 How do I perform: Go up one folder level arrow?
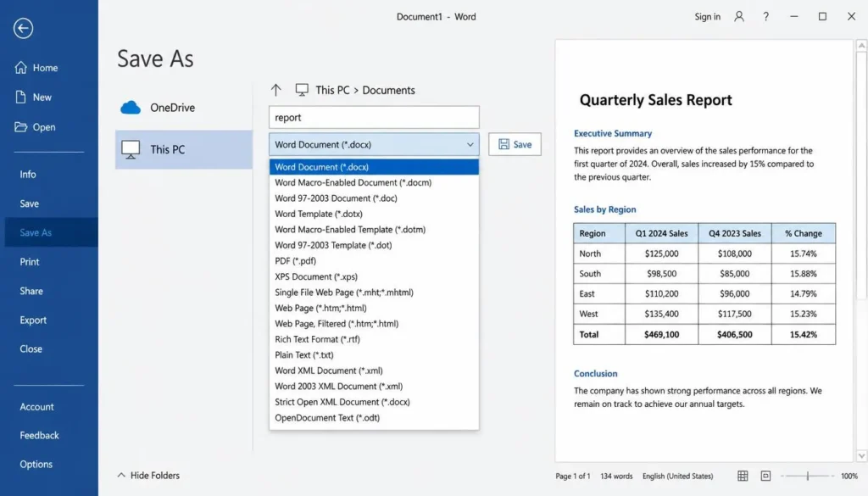coord(275,90)
